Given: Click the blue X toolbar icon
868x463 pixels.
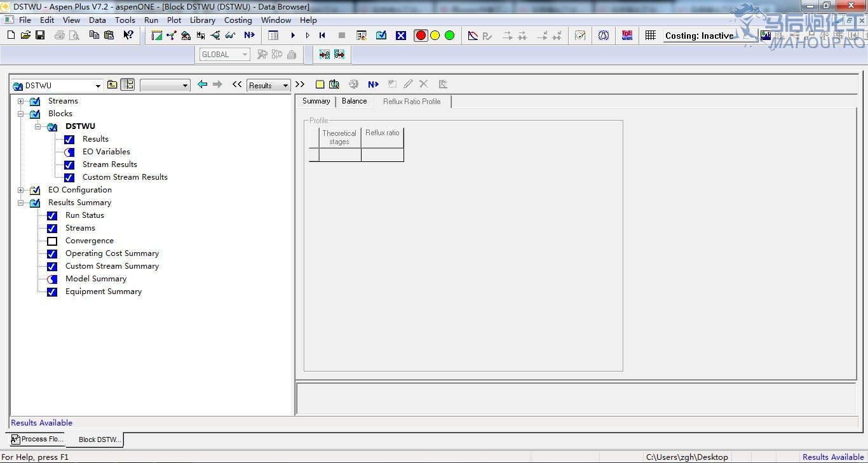Looking at the screenshot, I should pos(401,36).
